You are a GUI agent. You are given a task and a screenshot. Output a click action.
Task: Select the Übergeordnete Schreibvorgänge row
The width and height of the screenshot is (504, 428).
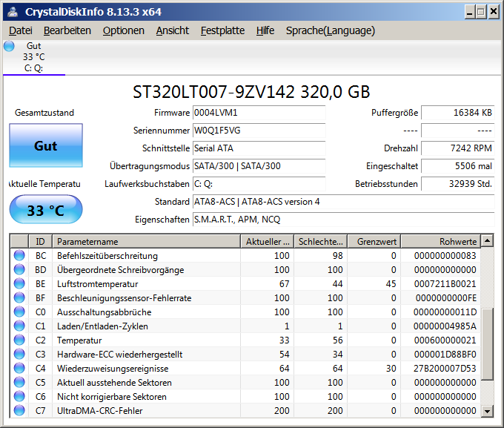(245, 270)
